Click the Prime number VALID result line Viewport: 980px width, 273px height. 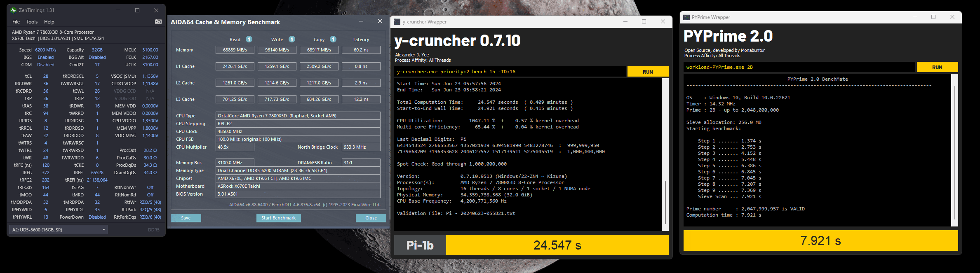(x=745, y=209)
